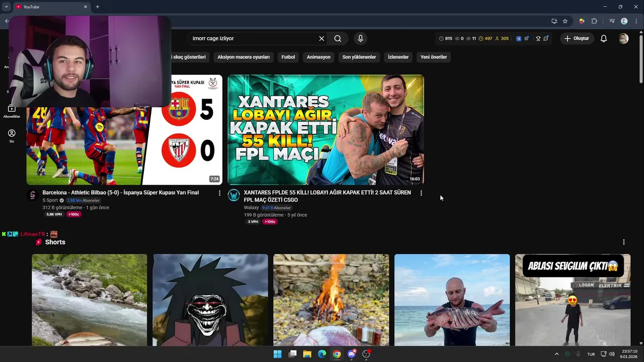
Task: Open the XANTARES 55 KILL video thumbnail
Action: point(326,130)
